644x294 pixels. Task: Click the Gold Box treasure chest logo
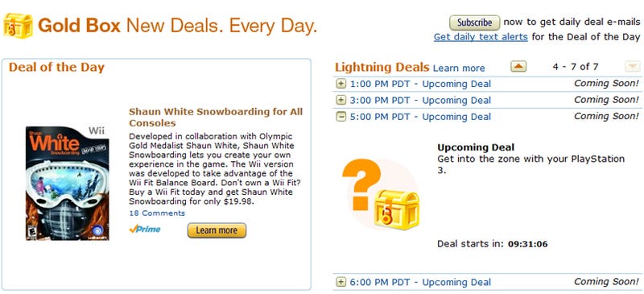(18, 26)
